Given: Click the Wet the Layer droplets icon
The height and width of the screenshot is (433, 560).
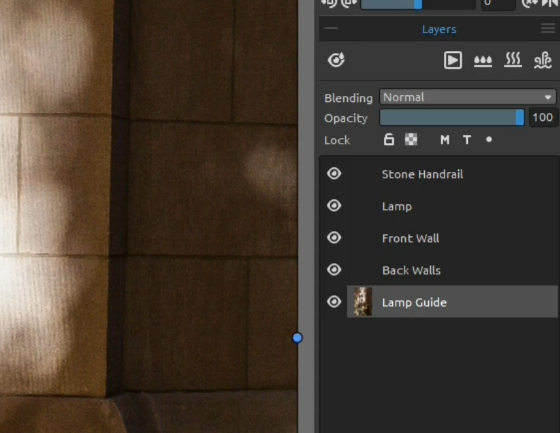Looking at the screenshot, I should 483,61.
